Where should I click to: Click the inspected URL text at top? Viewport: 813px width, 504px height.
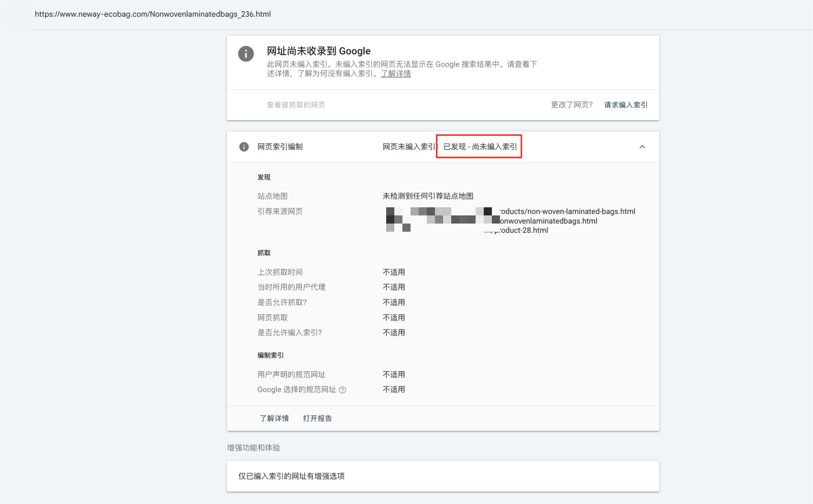click(x=153, y=14)
